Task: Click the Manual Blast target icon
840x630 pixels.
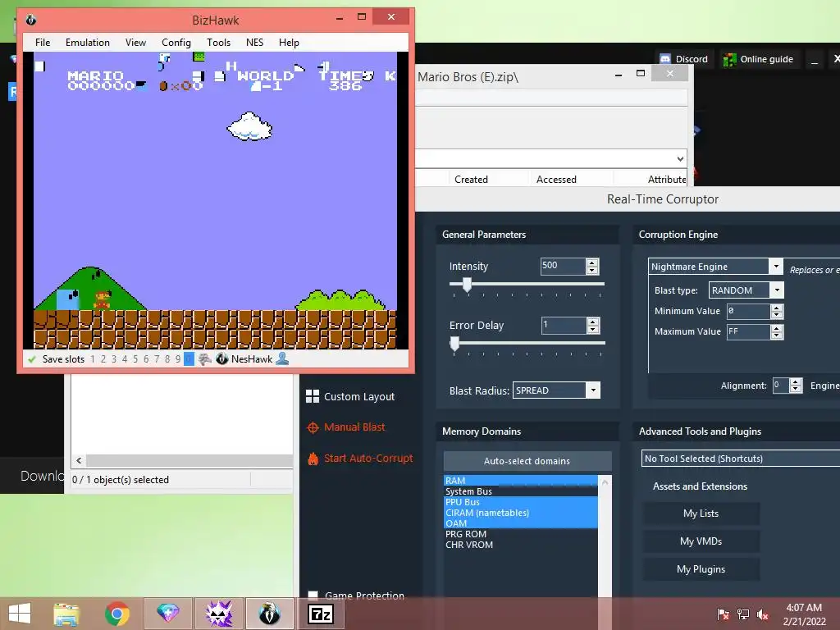Action: (x=313, y=427)
